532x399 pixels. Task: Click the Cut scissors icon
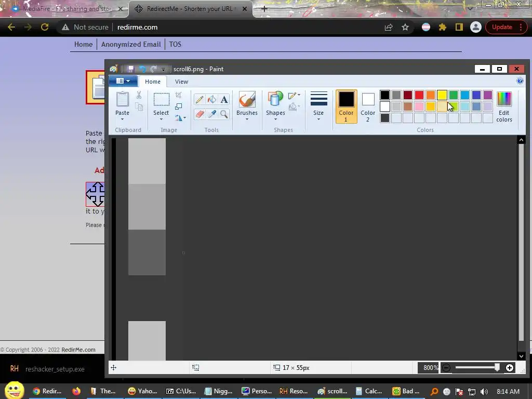[x=139, y=95]
